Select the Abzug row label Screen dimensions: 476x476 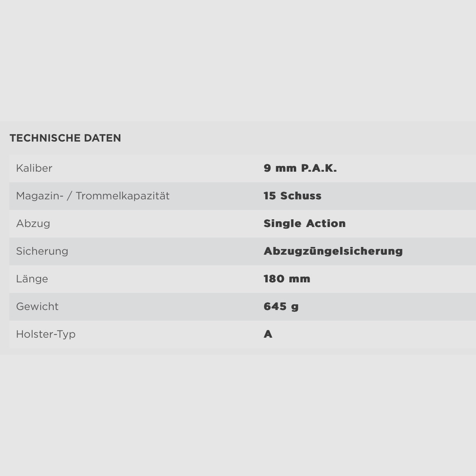[33, 224]
